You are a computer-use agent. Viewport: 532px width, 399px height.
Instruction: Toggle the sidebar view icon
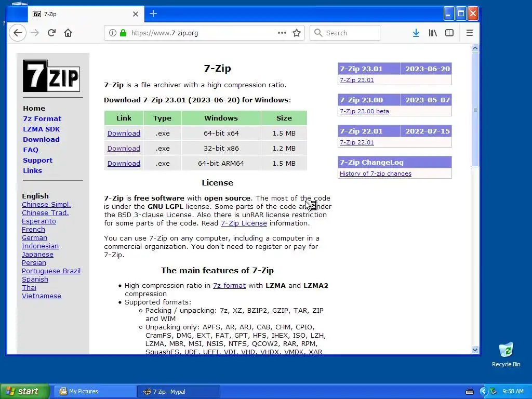coord(449,33)
